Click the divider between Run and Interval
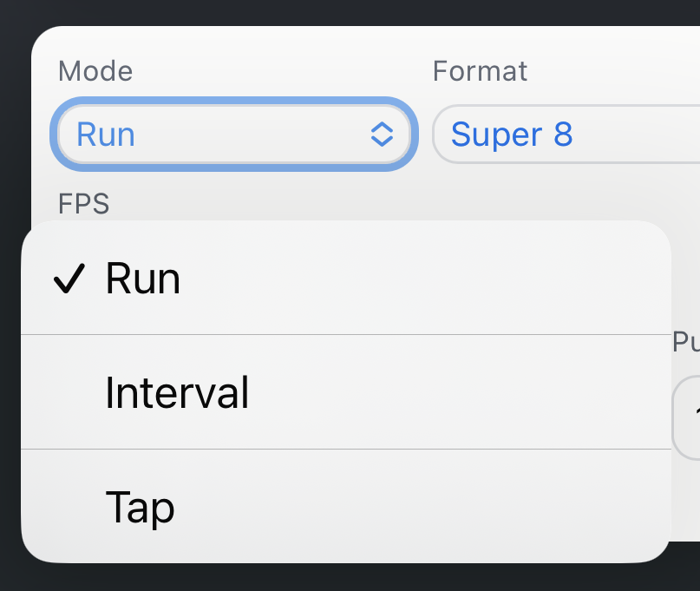 [345, 334]
